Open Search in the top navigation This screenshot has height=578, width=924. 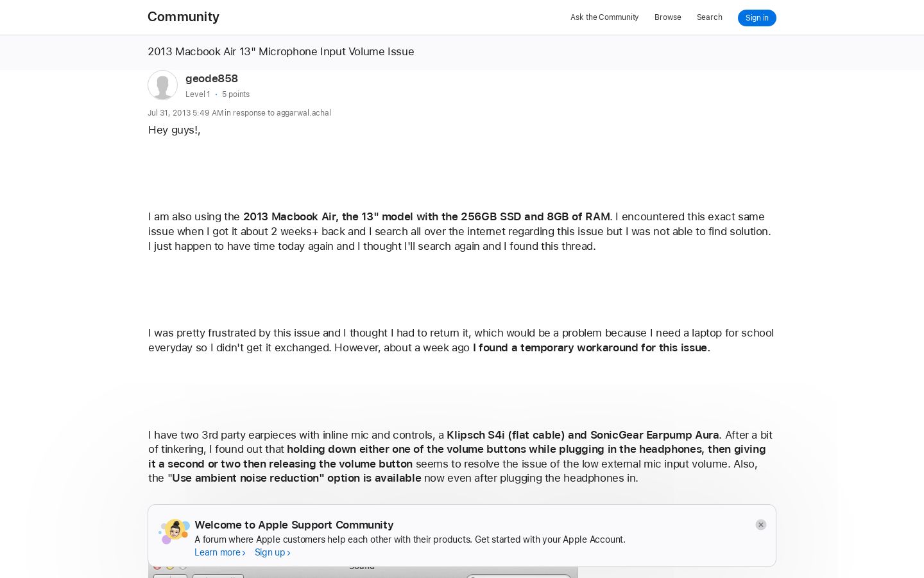(x=710, y=17)
